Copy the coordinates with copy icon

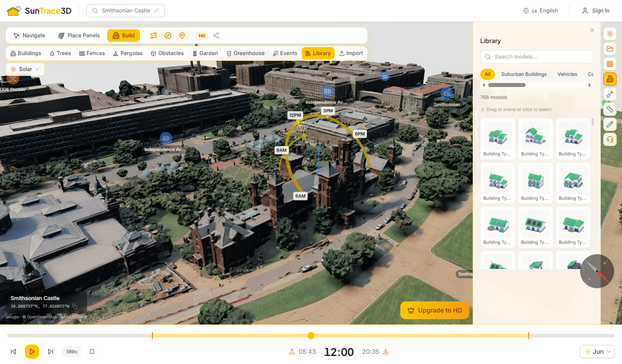(75, 306)
